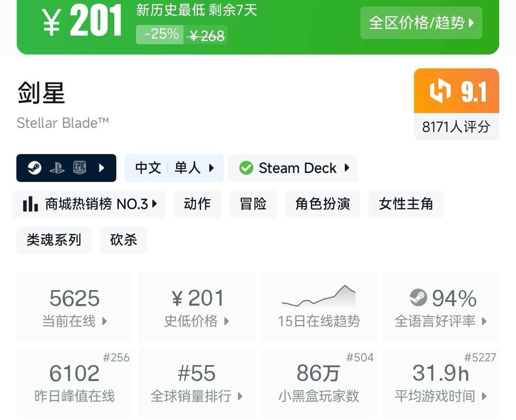516x420 pixels.
Task: Select the 动作 genre tag
Action: pos(197,204)
